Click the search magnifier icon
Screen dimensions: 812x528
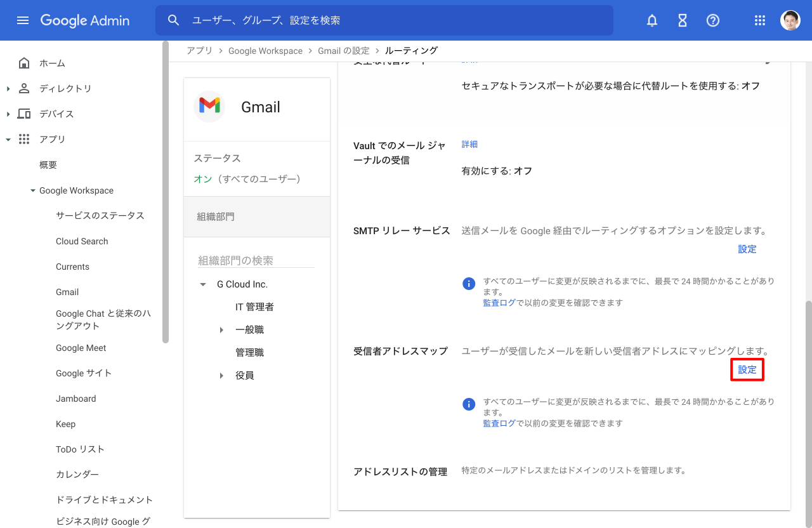click(x=174, y=20)
